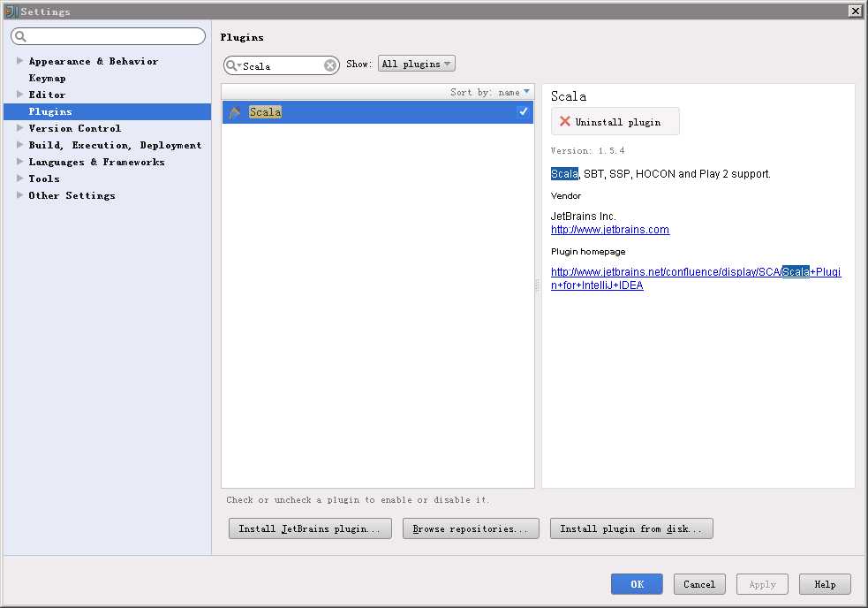This screenshot has height=608, width=868.
Task: Click the splitter between list and details
Action: point(537,285)
